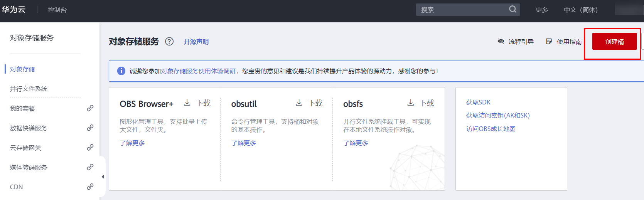Click the 使用指南 note icon
Viewport: 644px width, 200px height.
(x=549, y=41)
